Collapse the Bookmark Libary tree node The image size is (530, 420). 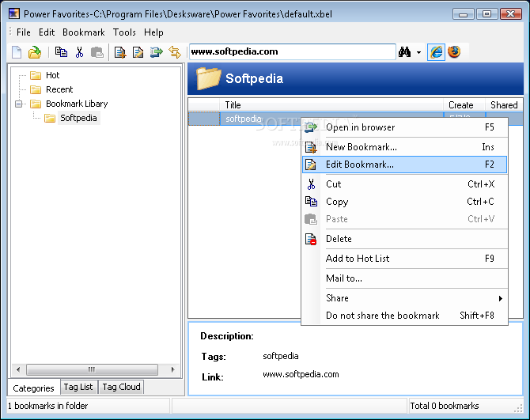click(x=19, y=104)
